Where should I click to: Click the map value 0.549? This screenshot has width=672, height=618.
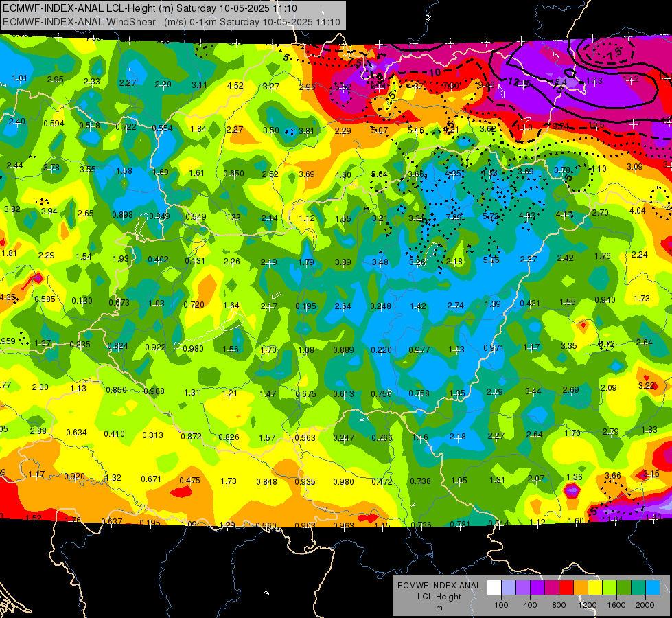[x=196, y=217]
